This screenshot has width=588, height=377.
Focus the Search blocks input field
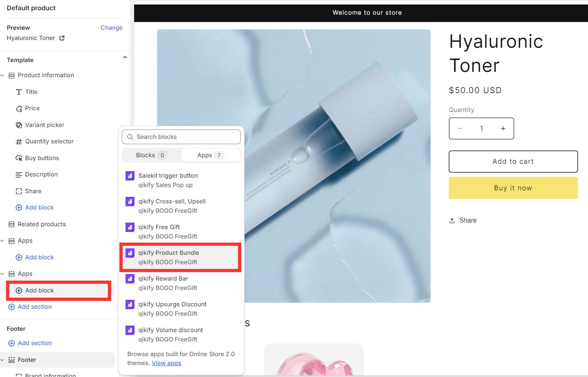[x=181, y=137]
